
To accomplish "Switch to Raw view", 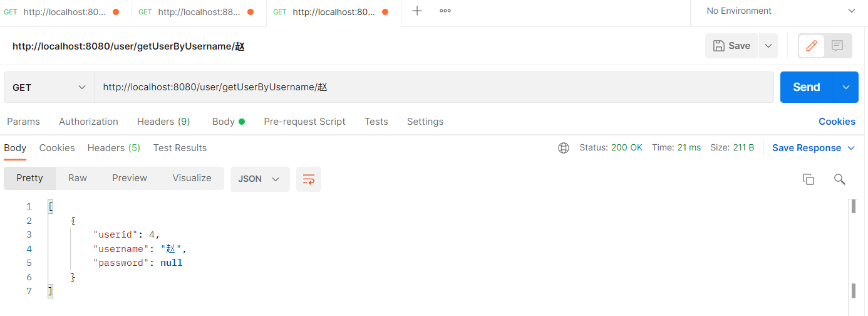I will tap(78, 178).
